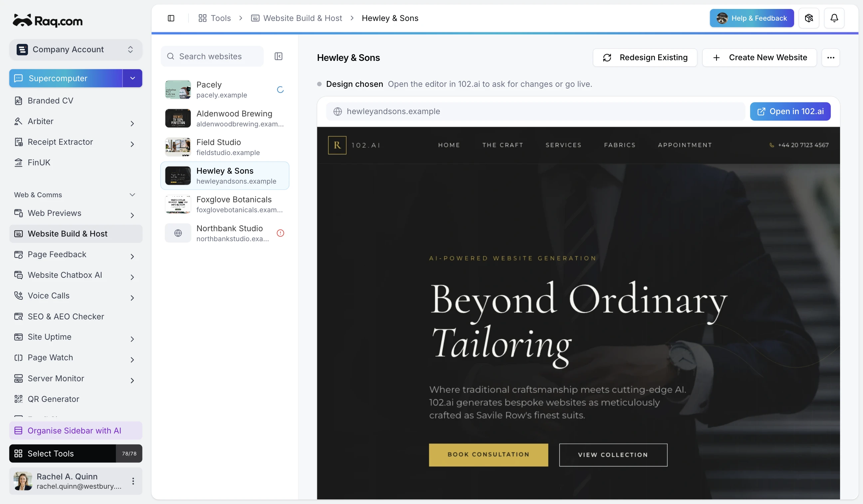
Task: Select the Aldenwood Brewing website
Action: (225, 118)
